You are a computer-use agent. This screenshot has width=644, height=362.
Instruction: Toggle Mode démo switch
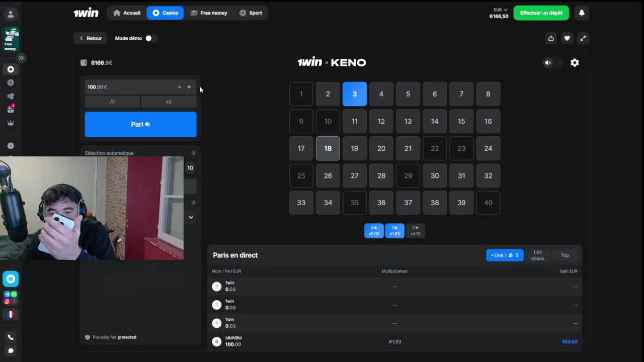tap(150, 38)
